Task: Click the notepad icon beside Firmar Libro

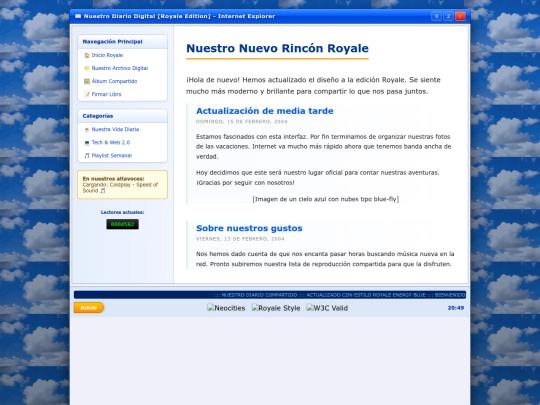Action: click(x=87, y=94)
